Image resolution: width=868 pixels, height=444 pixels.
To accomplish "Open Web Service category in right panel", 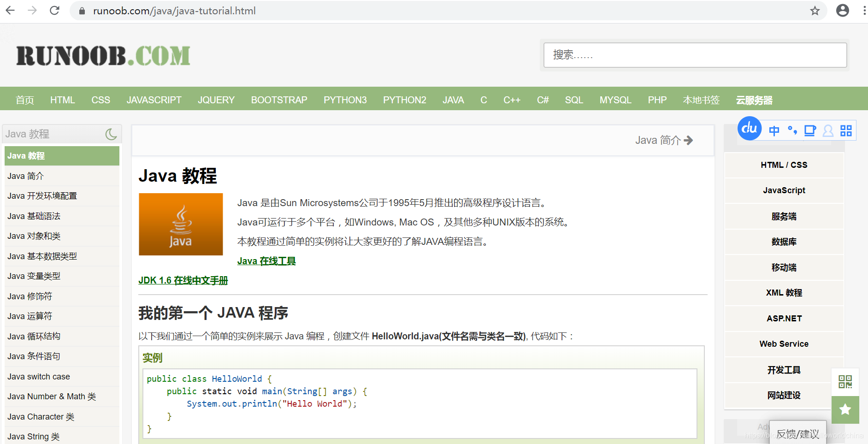I will coord(784,344).
